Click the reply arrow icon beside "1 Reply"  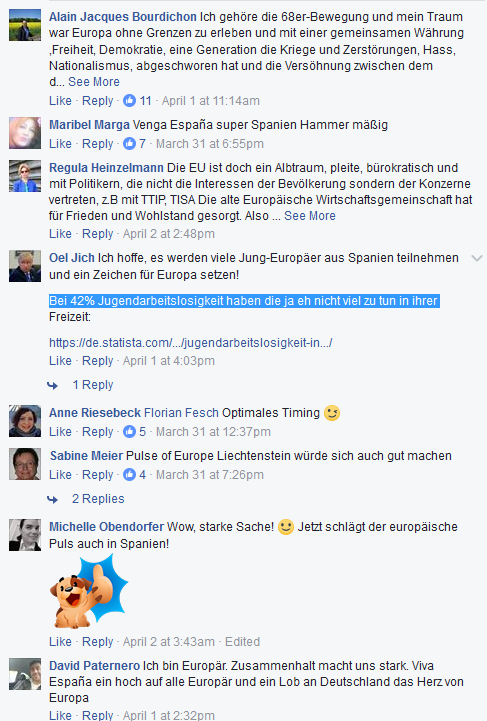click(52, 385)
